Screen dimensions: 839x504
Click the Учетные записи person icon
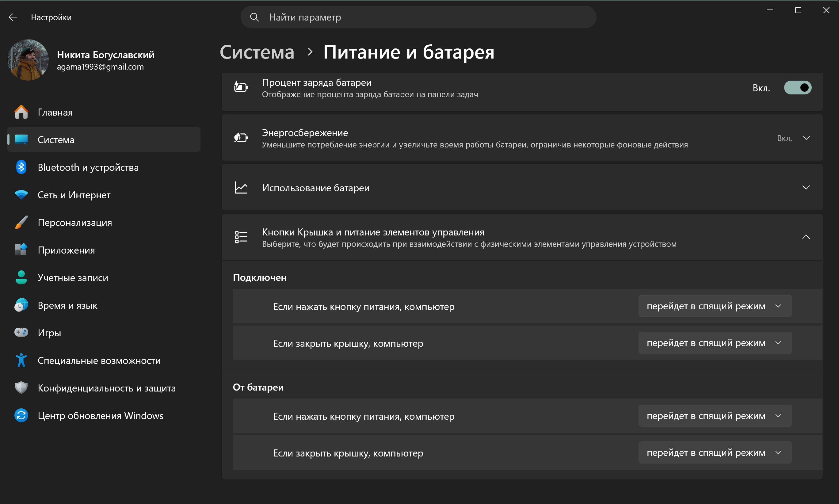click(21, 277)
